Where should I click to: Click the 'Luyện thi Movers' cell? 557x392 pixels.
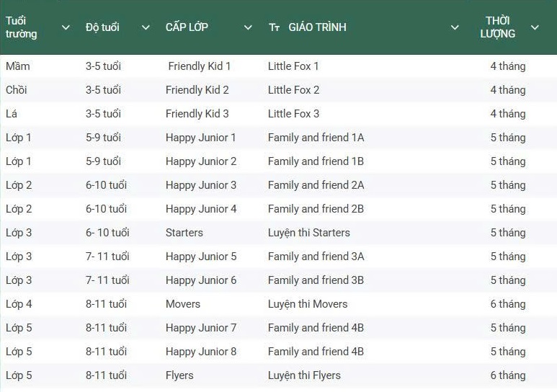pos(308,304)
